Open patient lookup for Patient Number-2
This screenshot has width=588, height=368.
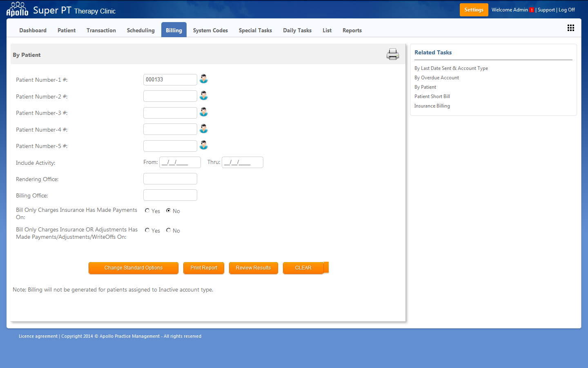point(203,96)
